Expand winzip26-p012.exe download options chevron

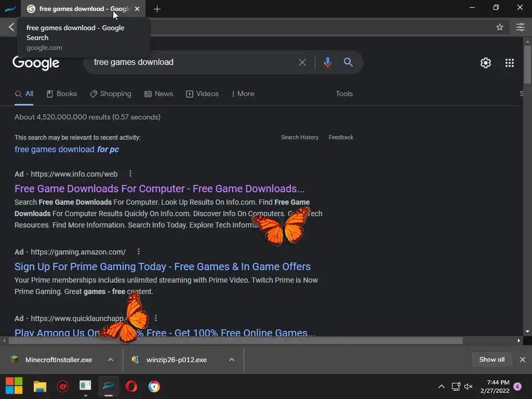[232, 360]
